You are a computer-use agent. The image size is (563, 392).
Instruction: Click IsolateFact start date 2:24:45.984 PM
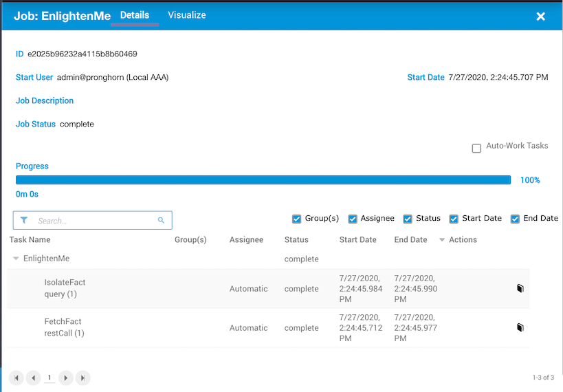(361, 289)
